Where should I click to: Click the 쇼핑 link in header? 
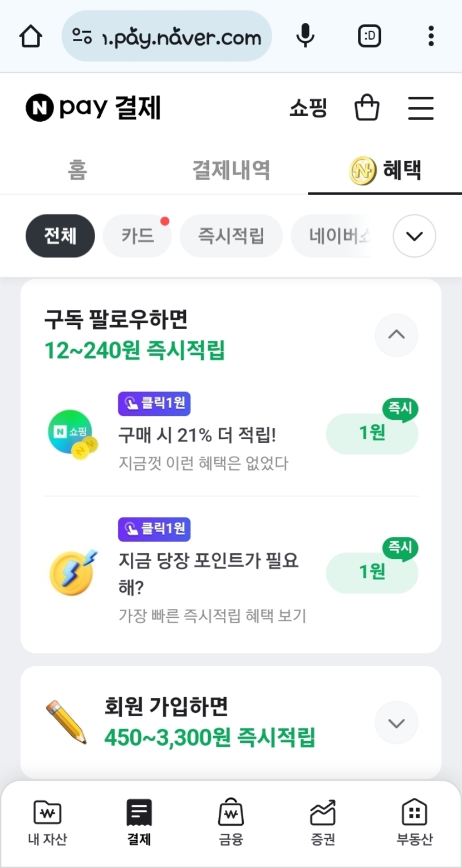(308, 108)
